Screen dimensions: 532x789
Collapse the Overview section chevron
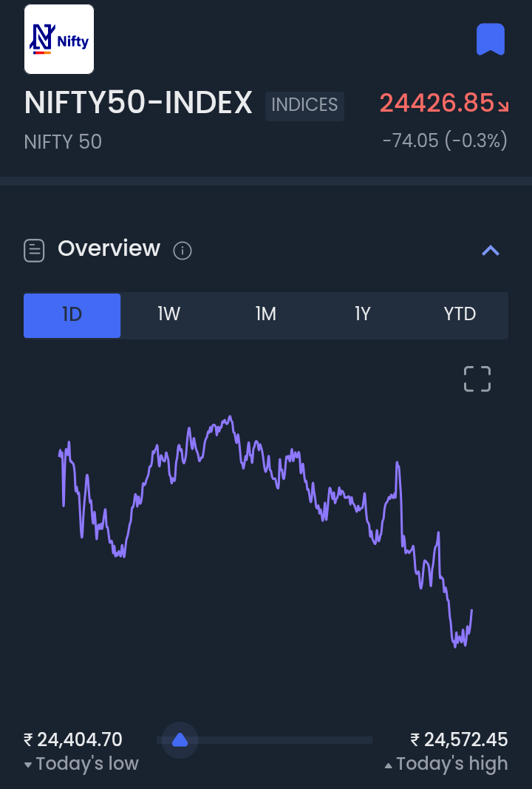[x=491, y=251]
